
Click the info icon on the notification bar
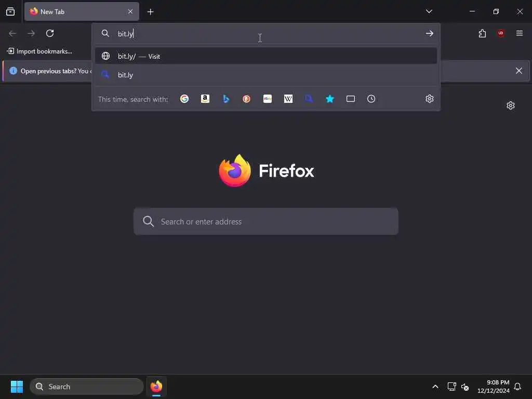click(13, 71)
